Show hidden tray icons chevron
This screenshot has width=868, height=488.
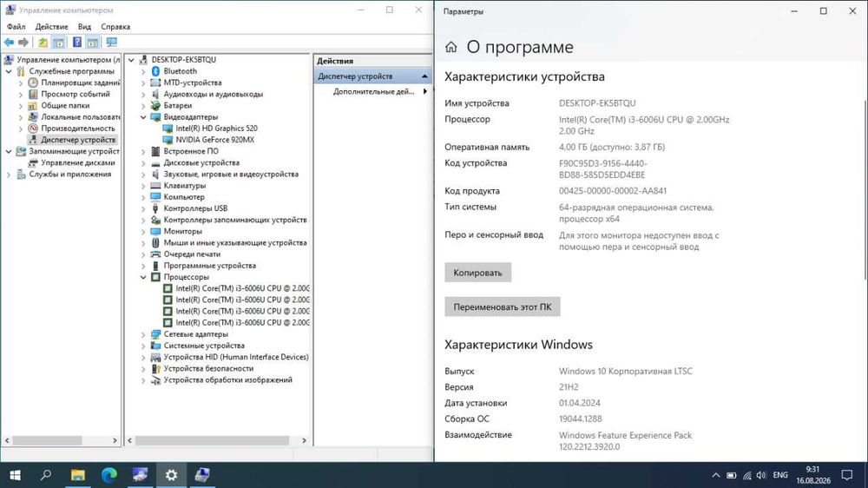click(x=716, y=475)
